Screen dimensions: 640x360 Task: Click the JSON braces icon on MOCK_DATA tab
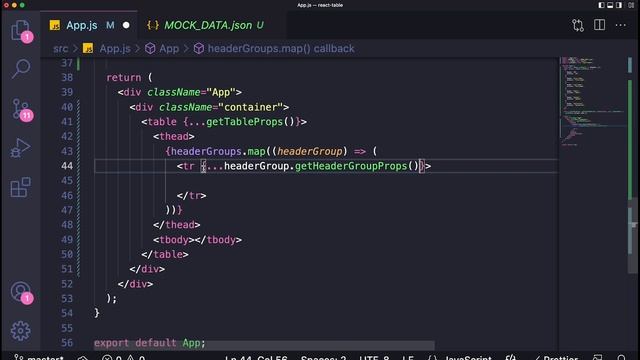[x=153, y=25]
